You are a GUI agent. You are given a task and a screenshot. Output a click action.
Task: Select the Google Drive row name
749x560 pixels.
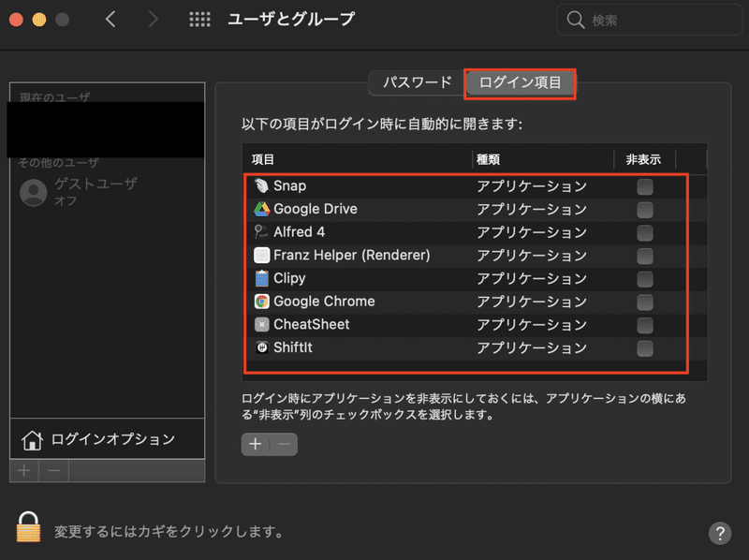pos(316,209)
